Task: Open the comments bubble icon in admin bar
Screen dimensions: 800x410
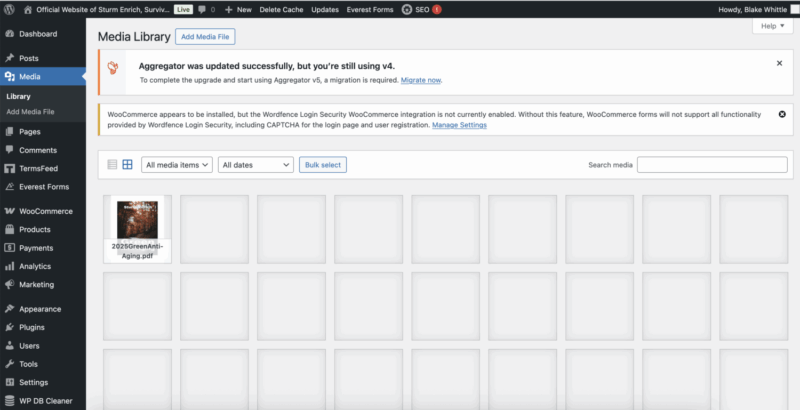Action: pos(204,9)
